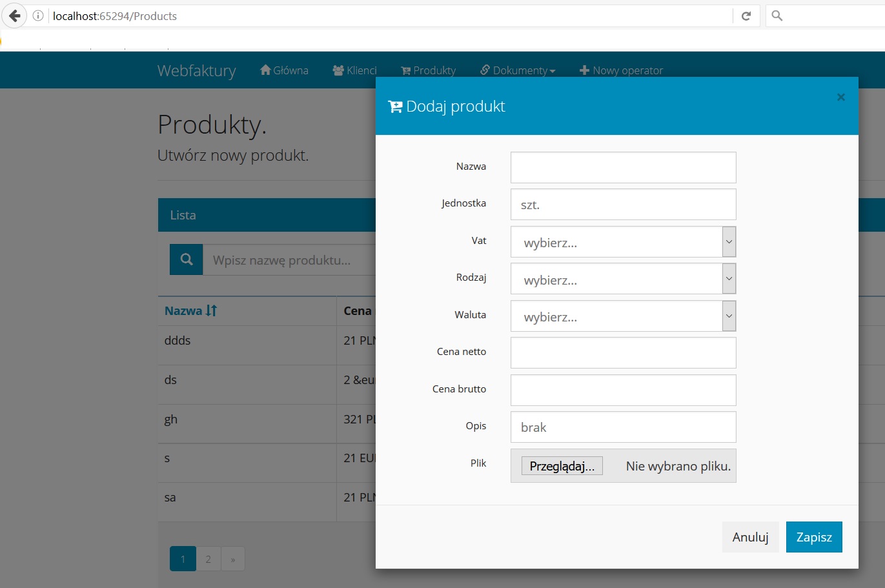Click the home icon next to Główna
Image resolution: width=885 pixels, height=588 pixels.
(265, 70)
